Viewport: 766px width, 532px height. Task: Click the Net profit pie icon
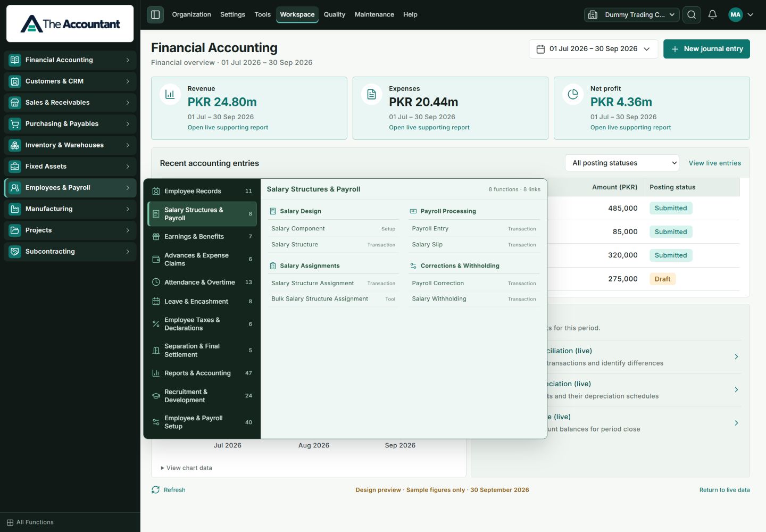[x=573, y=94]
